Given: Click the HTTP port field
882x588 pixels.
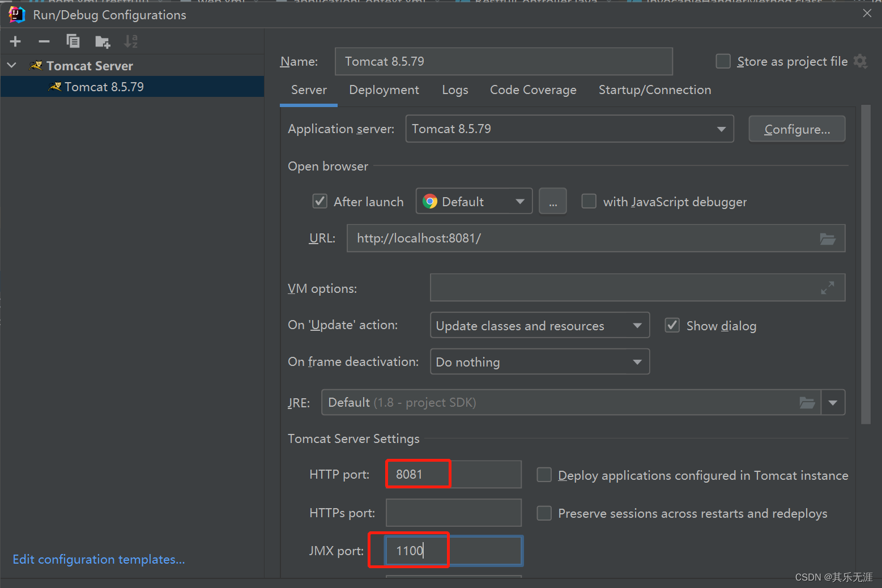Looking at the screenshot, I should [454, 474].
